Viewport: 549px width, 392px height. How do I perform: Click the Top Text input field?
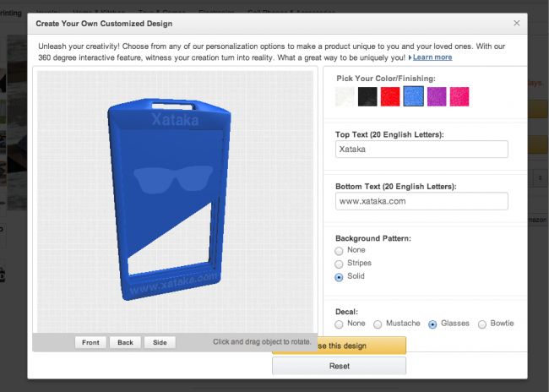[x=421, y=150]
